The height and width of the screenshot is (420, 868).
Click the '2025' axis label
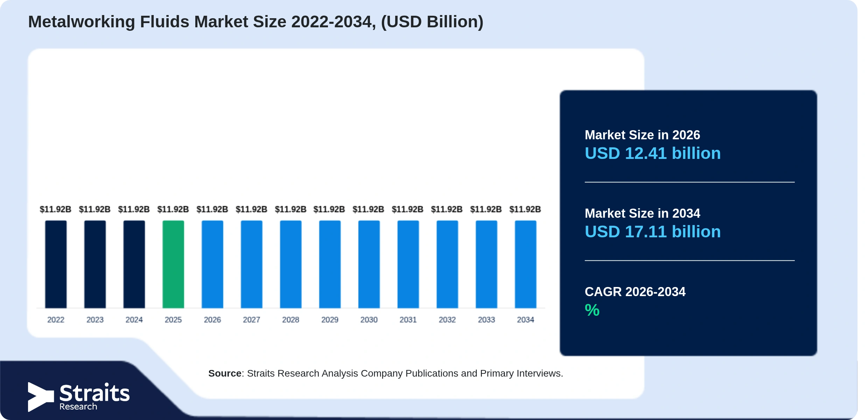[x=173, y=320]
